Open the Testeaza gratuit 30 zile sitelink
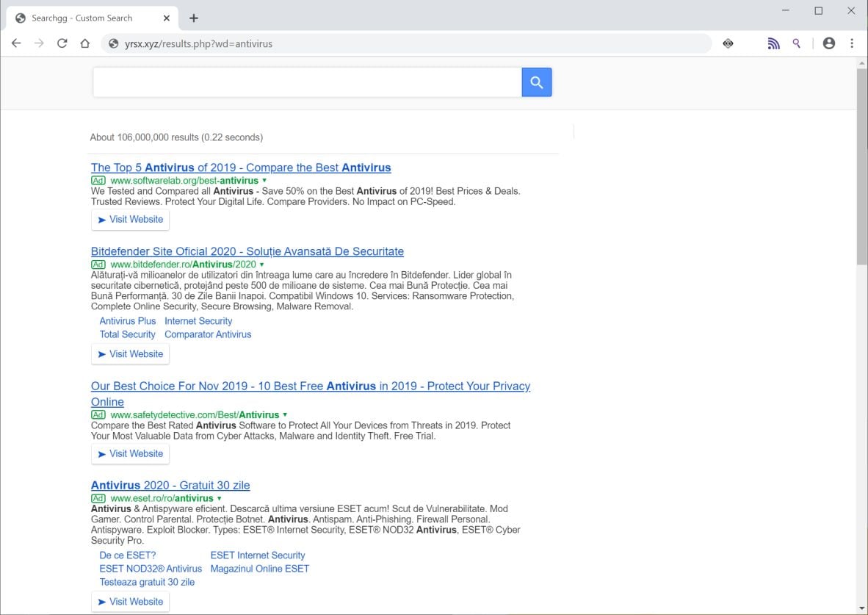This screenshot has height=615, width=868. pos(148,582)
